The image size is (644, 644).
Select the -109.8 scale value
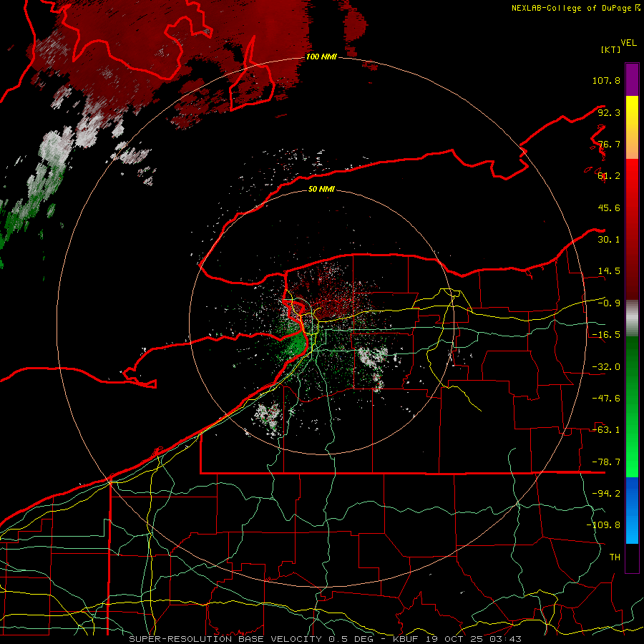pos(603,525)
